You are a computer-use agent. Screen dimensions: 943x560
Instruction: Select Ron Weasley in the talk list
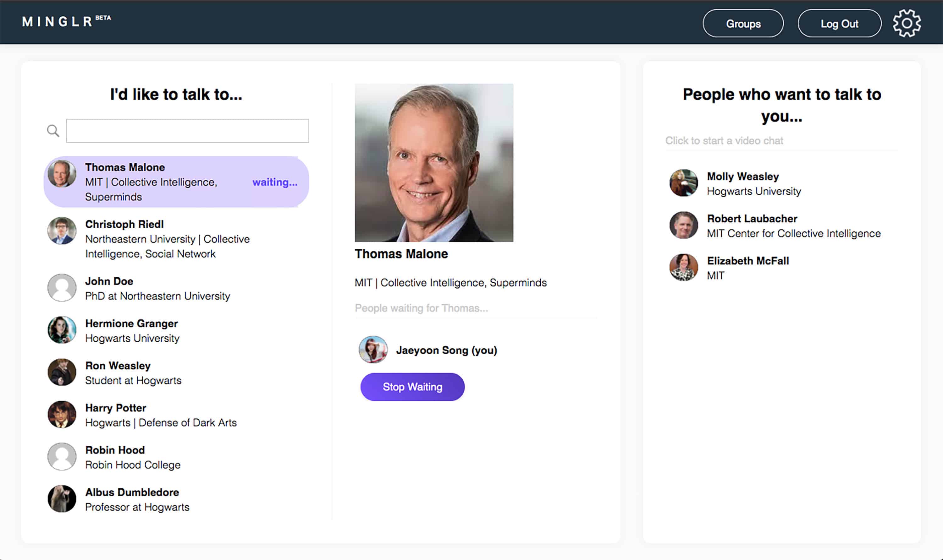(133, 373)
